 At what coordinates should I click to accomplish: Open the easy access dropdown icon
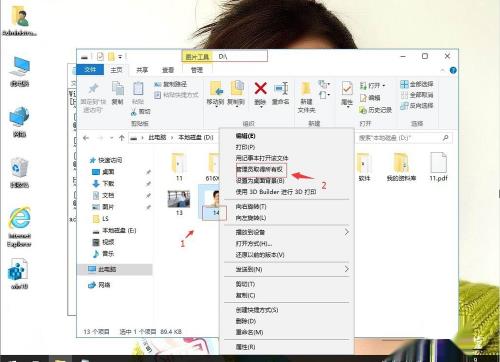coord(324,95)
